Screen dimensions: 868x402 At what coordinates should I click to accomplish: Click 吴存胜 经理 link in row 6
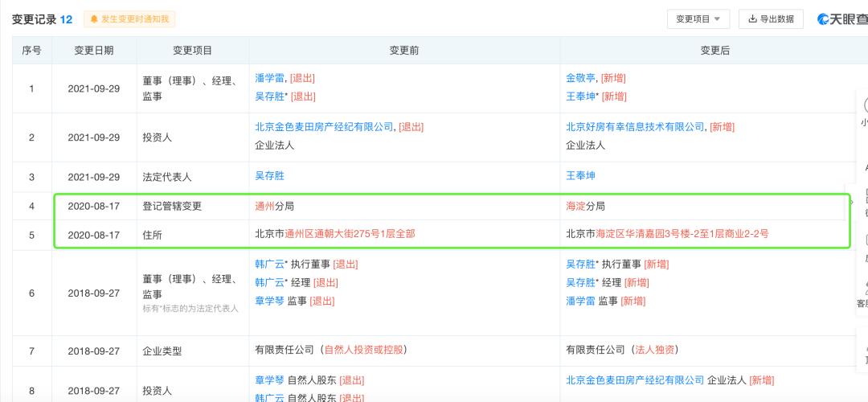[582, 283]
